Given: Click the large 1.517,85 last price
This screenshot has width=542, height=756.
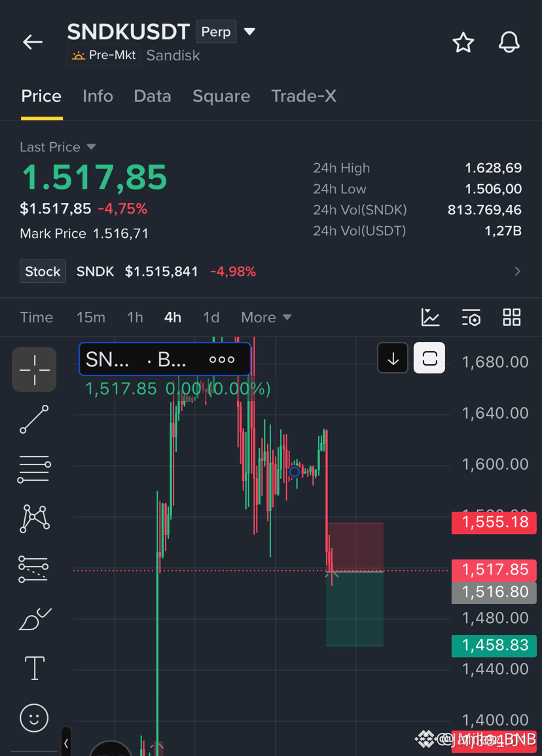Looking at the screenshot, I should (x=94, y=178).
